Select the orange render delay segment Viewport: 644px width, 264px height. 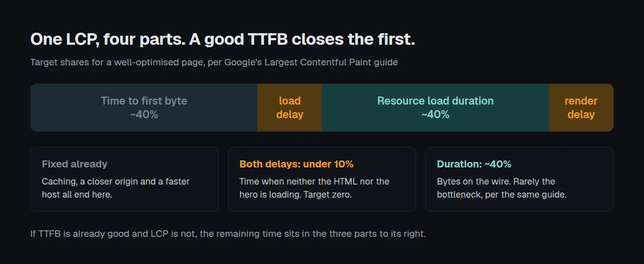581,108
